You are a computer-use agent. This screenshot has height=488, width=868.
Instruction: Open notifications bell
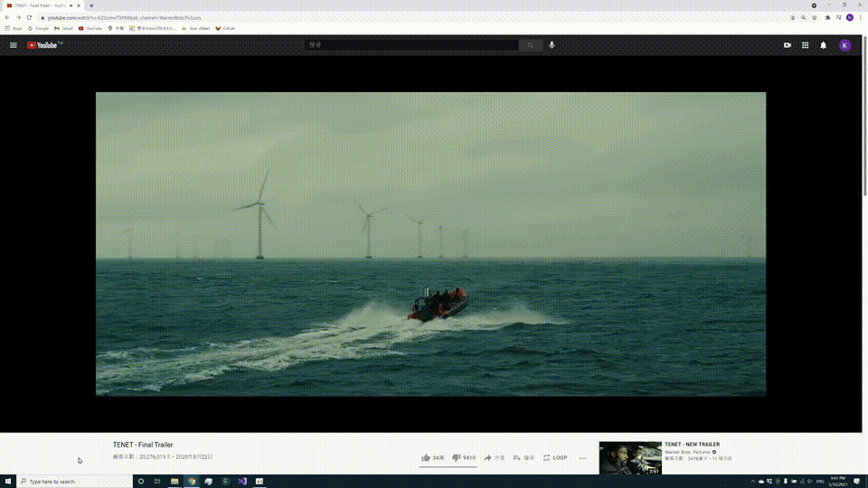click(x=823, y=45)
